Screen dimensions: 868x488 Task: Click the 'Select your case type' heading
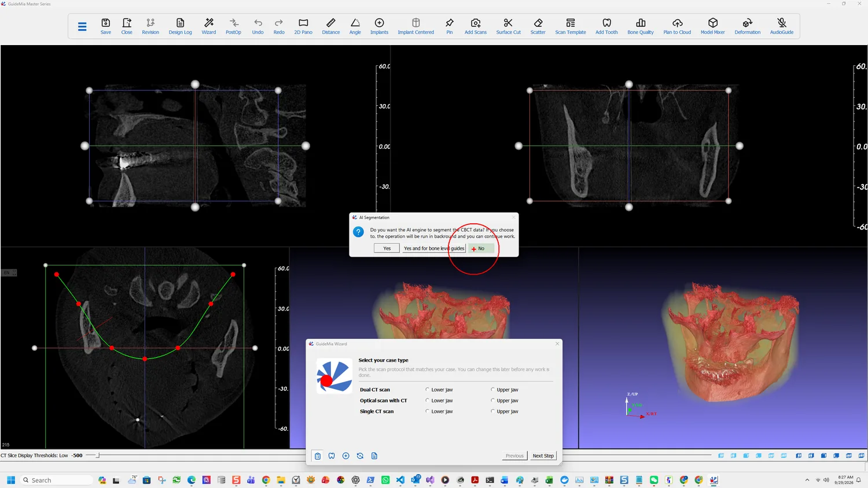pos(383,360)
